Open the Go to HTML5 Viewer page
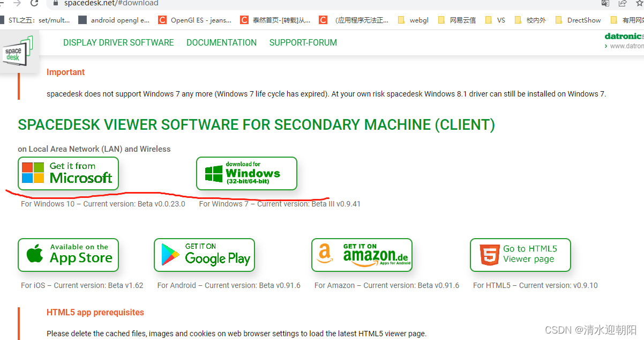Screen dimensions: 644x340 (x=520, y=255)
